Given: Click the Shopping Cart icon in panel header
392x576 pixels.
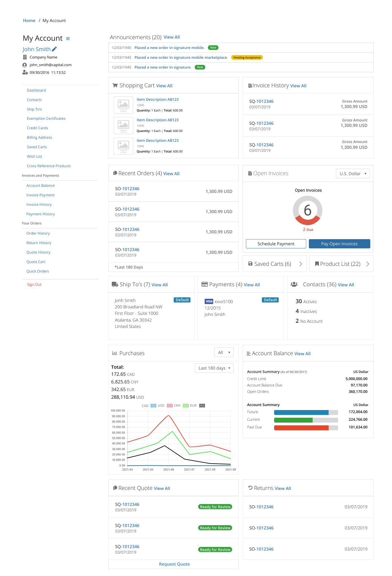Looking at the screenshot, I should [x=115, y=85].
